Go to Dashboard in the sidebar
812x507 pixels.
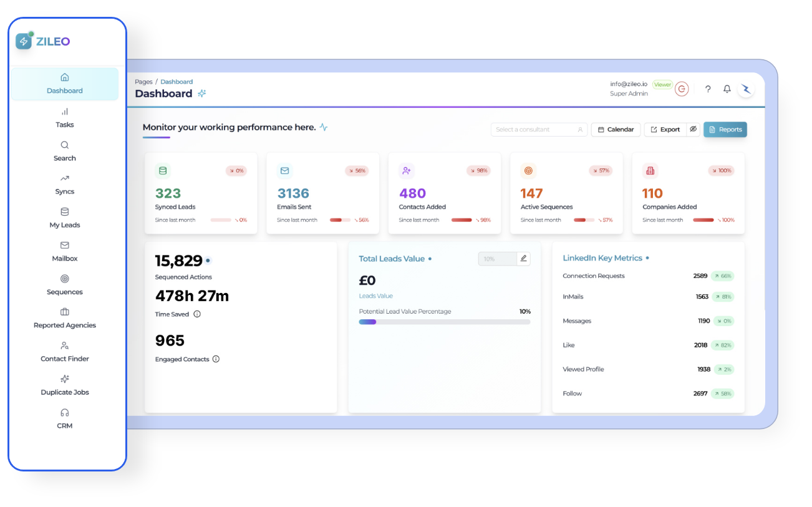[65, 84]
